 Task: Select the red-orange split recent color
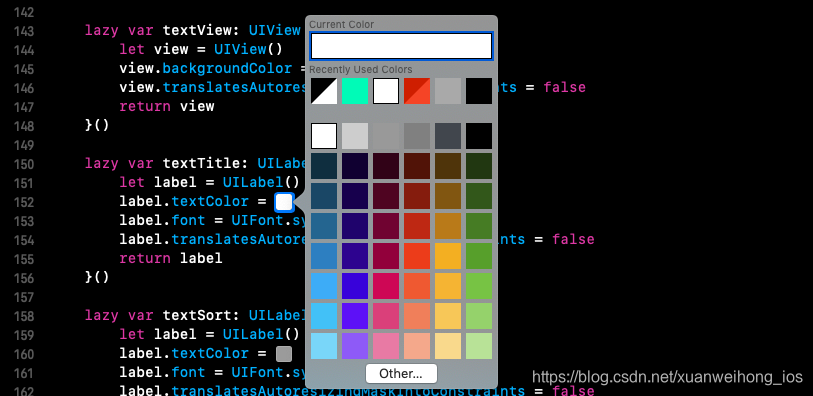[x=417, y=91]
